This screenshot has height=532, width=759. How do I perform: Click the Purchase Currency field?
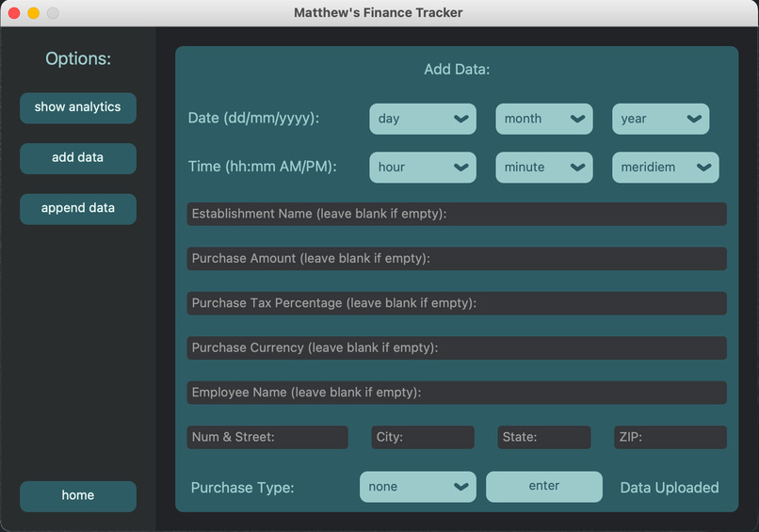[x=457, y=347]
